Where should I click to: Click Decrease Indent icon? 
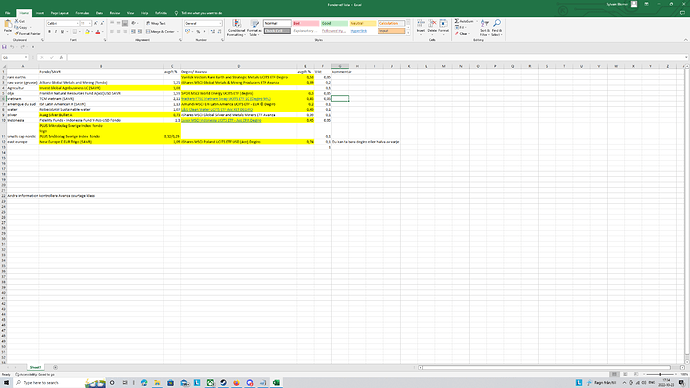[x=133, y=32]
